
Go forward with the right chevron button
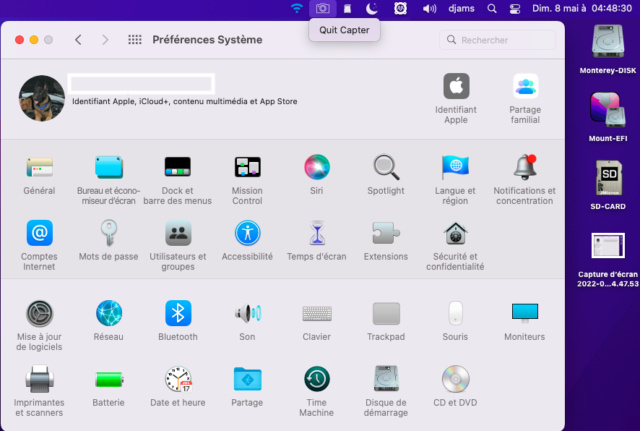[105, 40]
